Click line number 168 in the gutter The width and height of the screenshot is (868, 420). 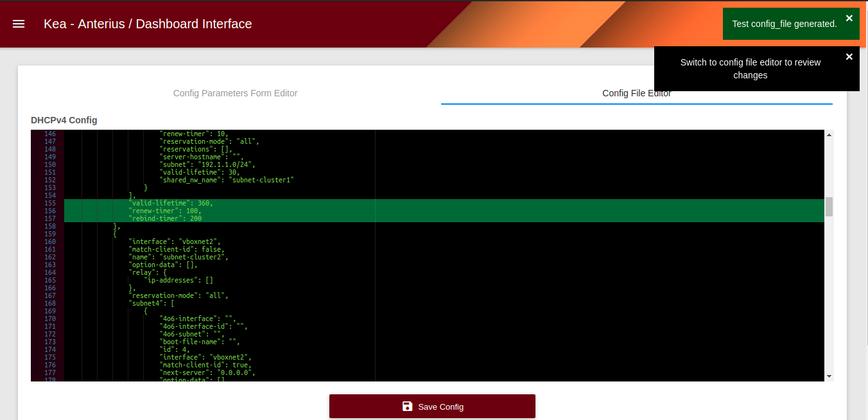click(x=49, y=303)
